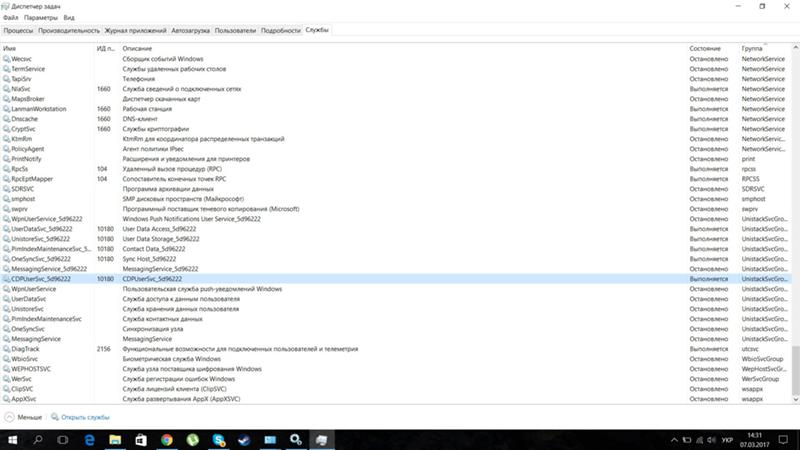This screenshot has width=800, height=450.
Task: Sort by the ИД п... column header
Action: click(107, 48)
